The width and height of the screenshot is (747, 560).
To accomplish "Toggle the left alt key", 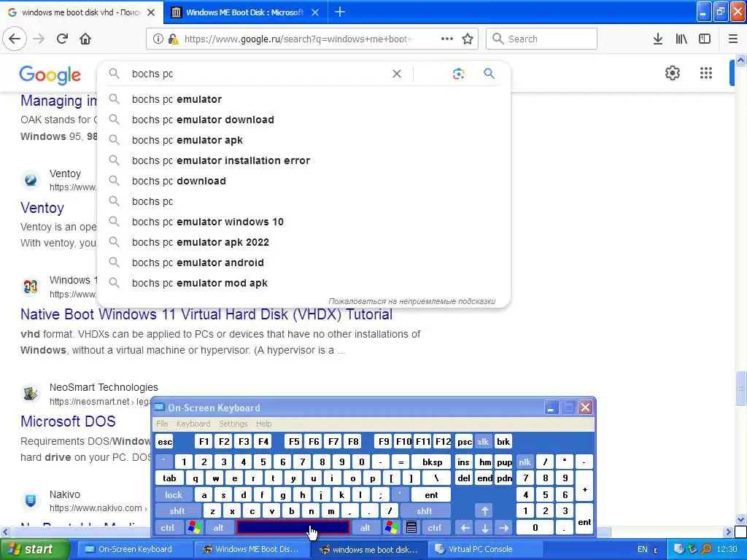I will pos(218,528).
